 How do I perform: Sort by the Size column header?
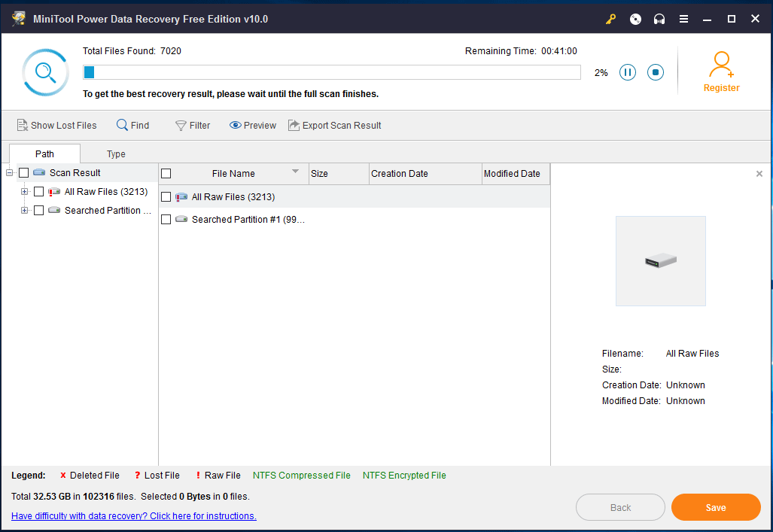tap(339, 174)
